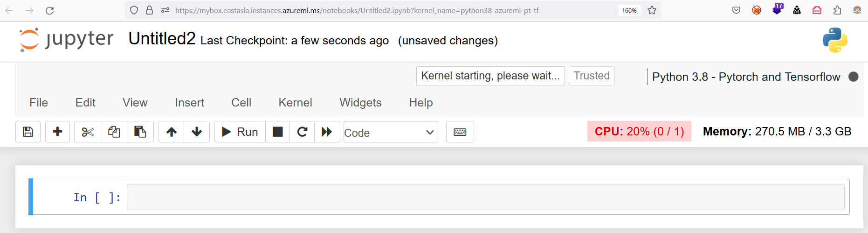Toggle the Trusted notebook indicator
Image resolution: width=868 pixels, height=233 pixels.
coord(591,76)
